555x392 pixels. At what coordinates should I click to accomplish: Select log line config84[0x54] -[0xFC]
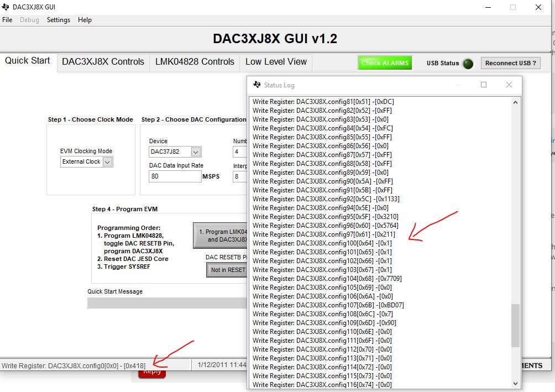(x=322, y=128)
